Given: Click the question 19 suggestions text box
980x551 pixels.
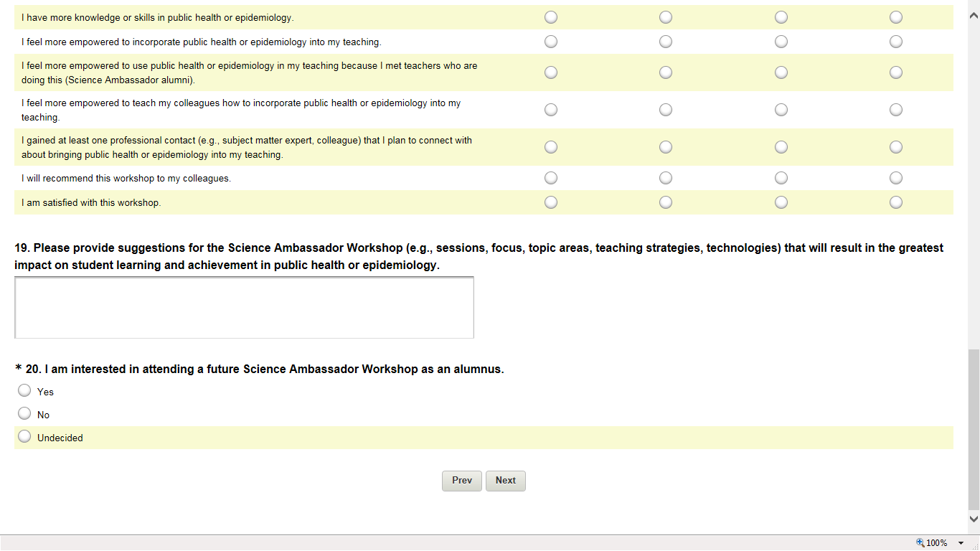Looking at the screenshot, I should (x=244, y=307).
